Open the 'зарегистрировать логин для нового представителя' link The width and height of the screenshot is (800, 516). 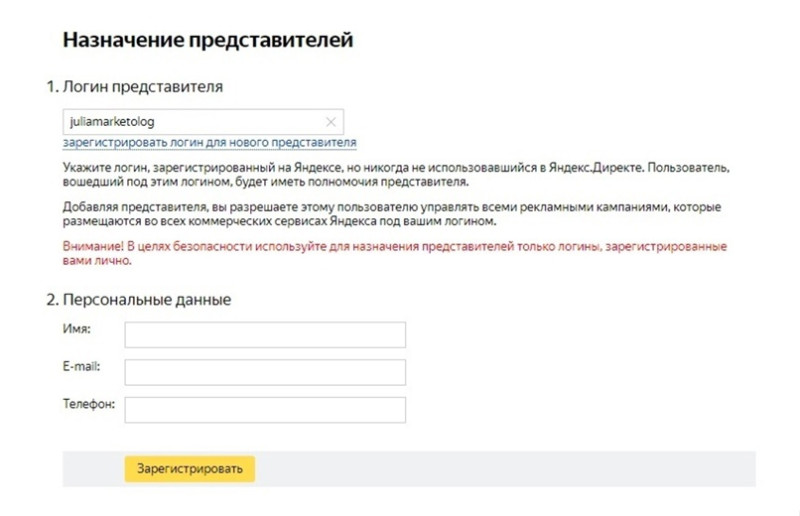pyautogui.click(x=209, y=142)
